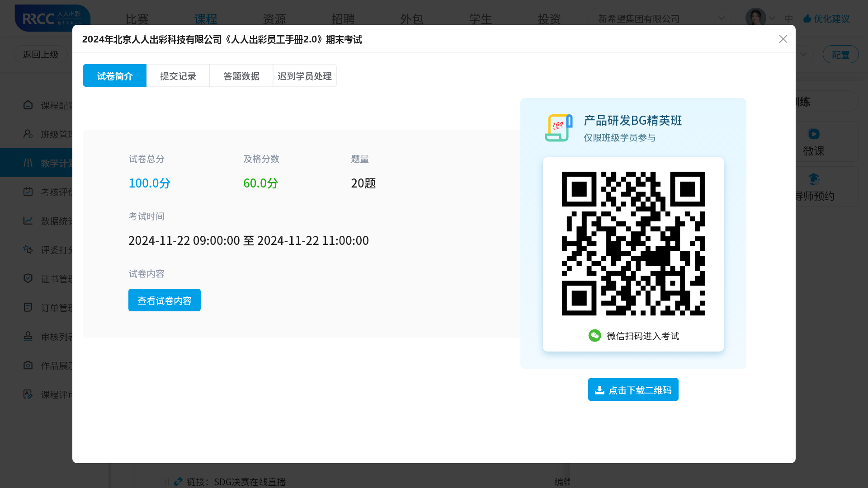Expand the arrow next to the user avatar
Image resolution: width=868 pixels, height=488 pixels.
point(772,19)
